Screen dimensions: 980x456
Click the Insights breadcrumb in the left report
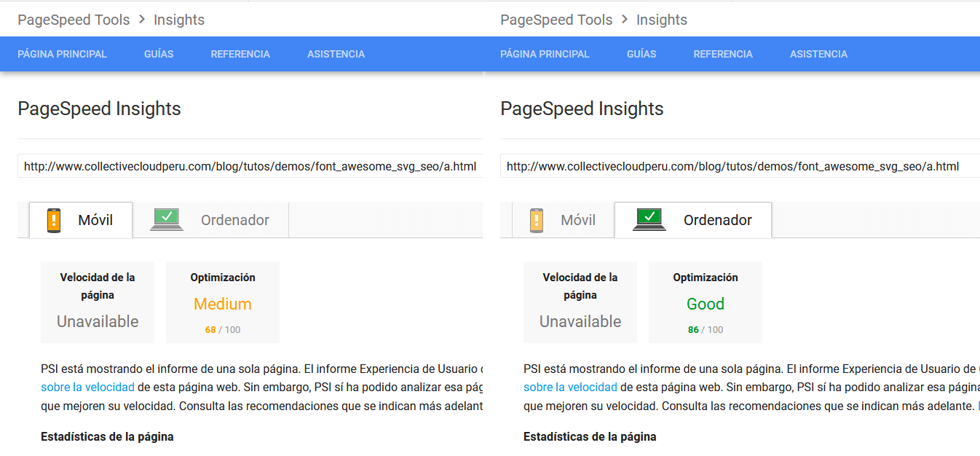179,20
